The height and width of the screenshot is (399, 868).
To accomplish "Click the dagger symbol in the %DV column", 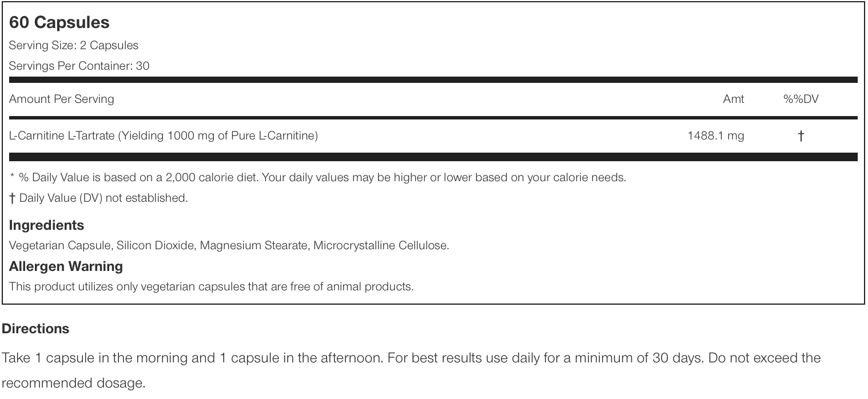I will click(801, 135).
